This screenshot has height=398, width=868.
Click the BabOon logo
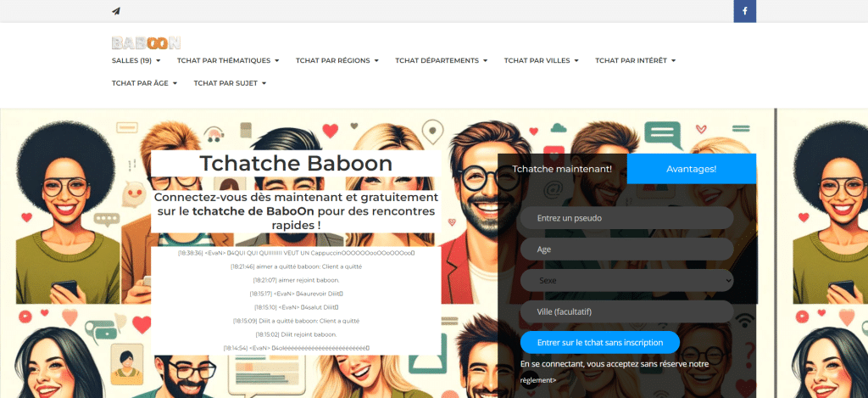[146, 42]
